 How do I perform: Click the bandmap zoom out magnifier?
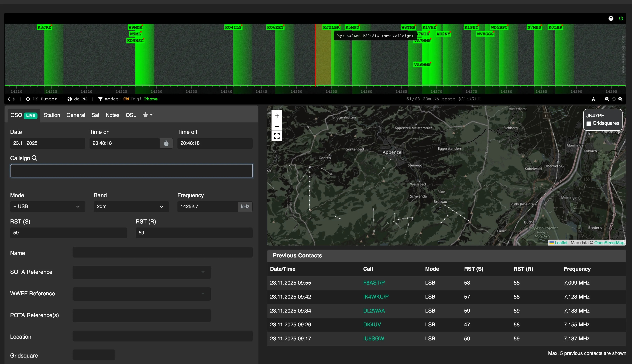tap(607, 99)
